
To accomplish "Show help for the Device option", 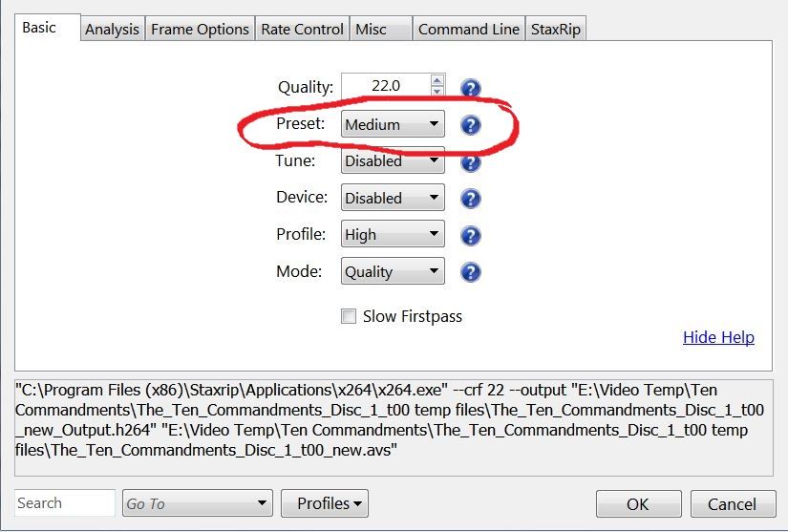I will [x=470, y=199].
